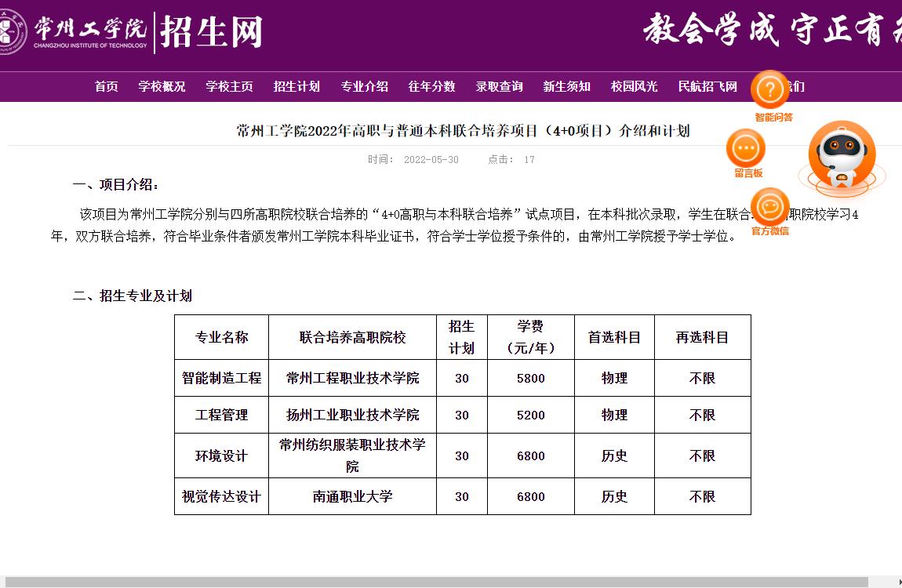Click the 点击: 17 view count
The height and width of the screenshot is (588, 902).
click(x=511, y=160)
